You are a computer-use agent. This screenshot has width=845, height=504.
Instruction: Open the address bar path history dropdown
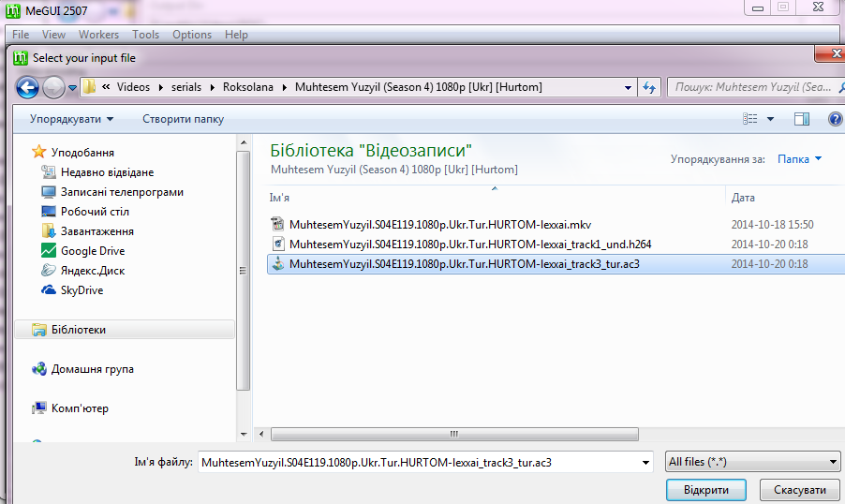[x=629, y=87]
